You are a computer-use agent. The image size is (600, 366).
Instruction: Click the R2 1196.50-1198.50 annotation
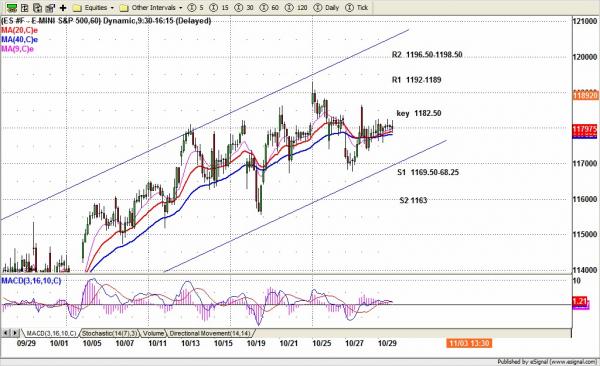tap(427, 55)
